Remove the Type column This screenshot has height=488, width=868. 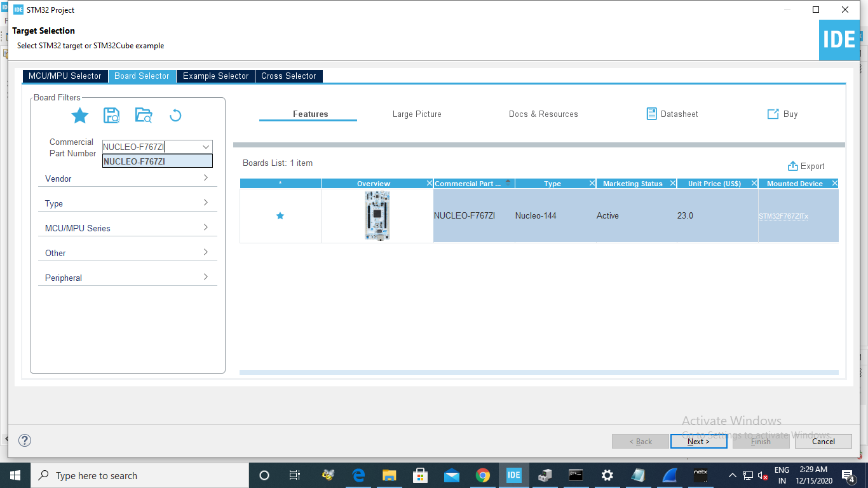(592, 184)
